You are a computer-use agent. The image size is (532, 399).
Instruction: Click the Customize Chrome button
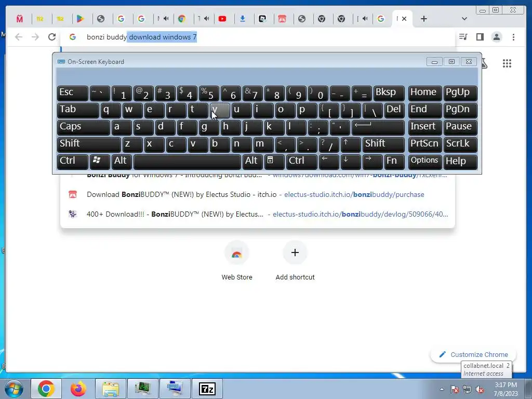coord(473,354)
